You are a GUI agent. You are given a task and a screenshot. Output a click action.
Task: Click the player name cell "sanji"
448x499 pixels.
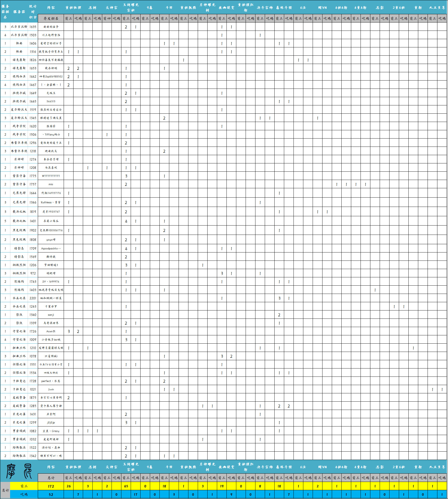point(51,315)
